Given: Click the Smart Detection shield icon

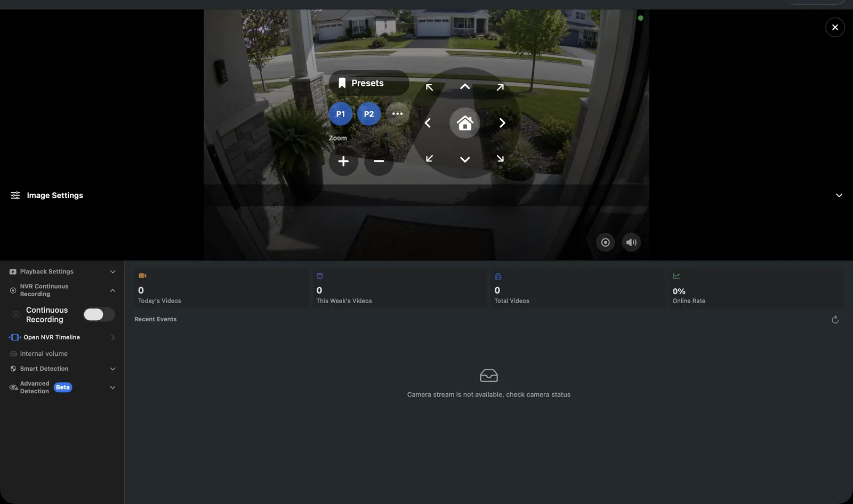Looking at the screenshot, I should 13,369.
